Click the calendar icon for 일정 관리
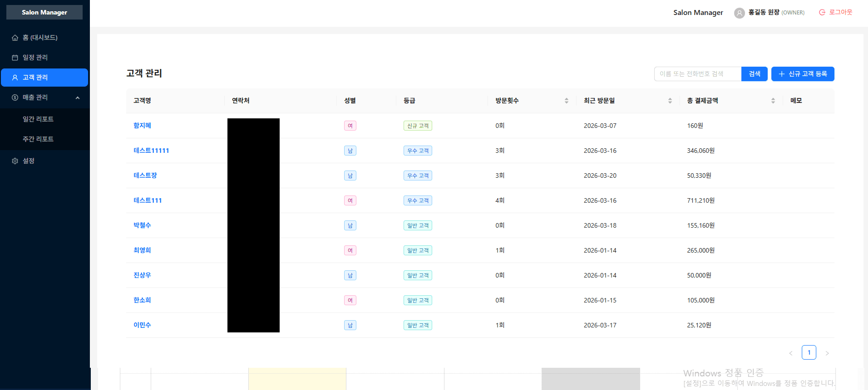Screen dimensions: 868x390 [x=15, y=58]
